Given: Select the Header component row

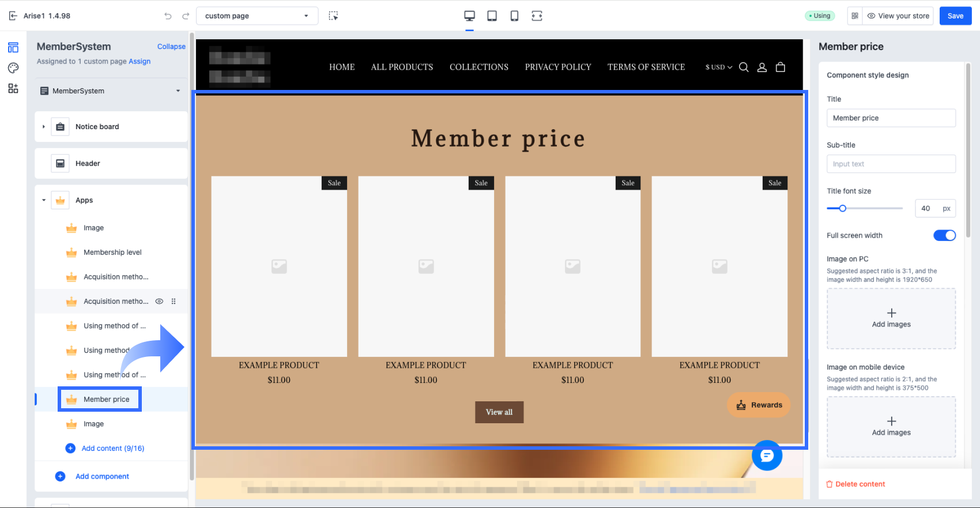Looking at the screenshot, I should (111, 164).
